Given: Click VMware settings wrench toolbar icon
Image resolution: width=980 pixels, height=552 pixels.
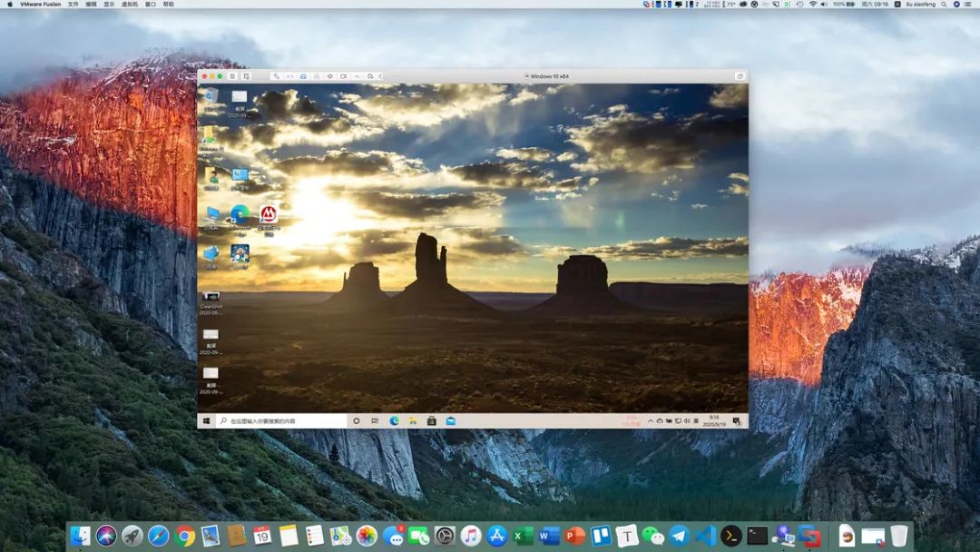Looking at the screenshot, I should tap(276, 76).
